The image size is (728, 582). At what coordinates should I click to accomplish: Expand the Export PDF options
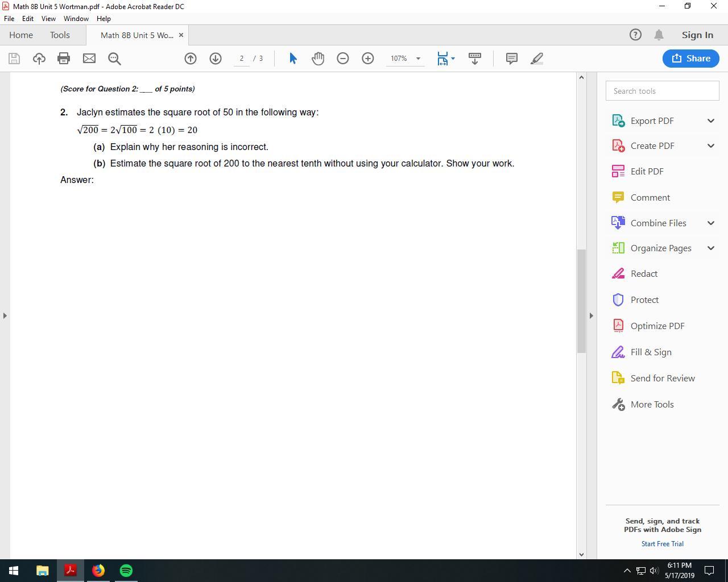(710, 120)
